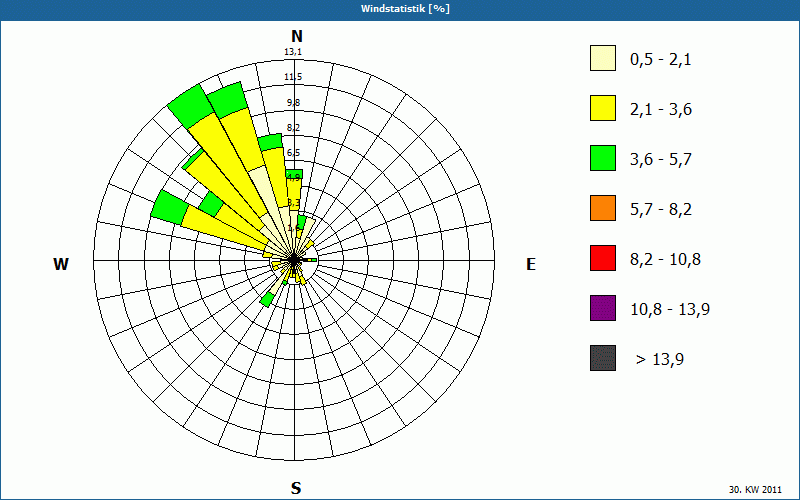
Task: Click the legend label '5,7 - 8,2'
Action: pos(661,210)
